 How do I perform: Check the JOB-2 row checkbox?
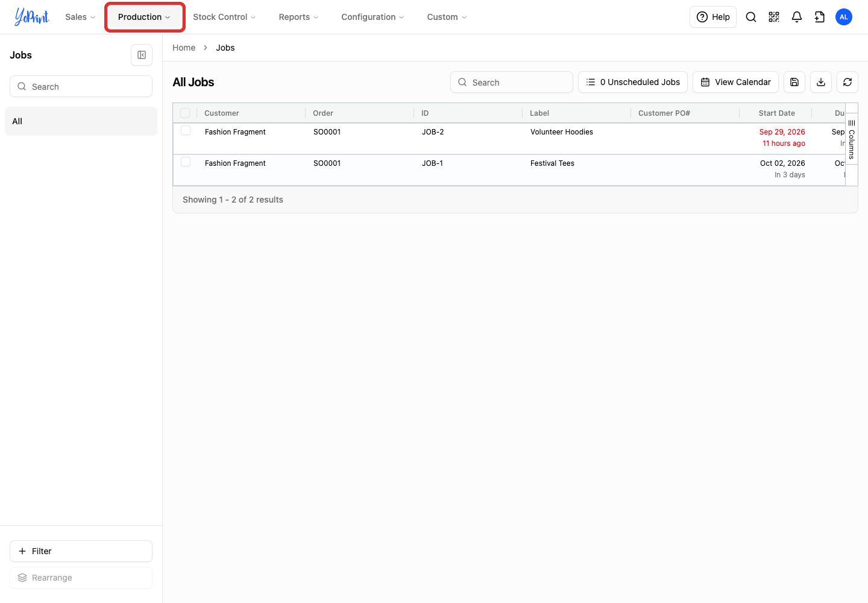[186, 130]
